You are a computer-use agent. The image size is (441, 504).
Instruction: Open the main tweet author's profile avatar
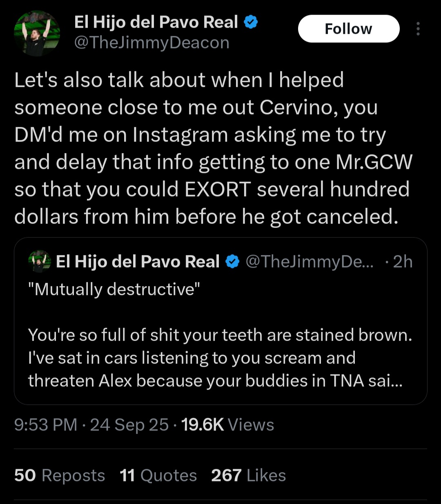point(37,33)
